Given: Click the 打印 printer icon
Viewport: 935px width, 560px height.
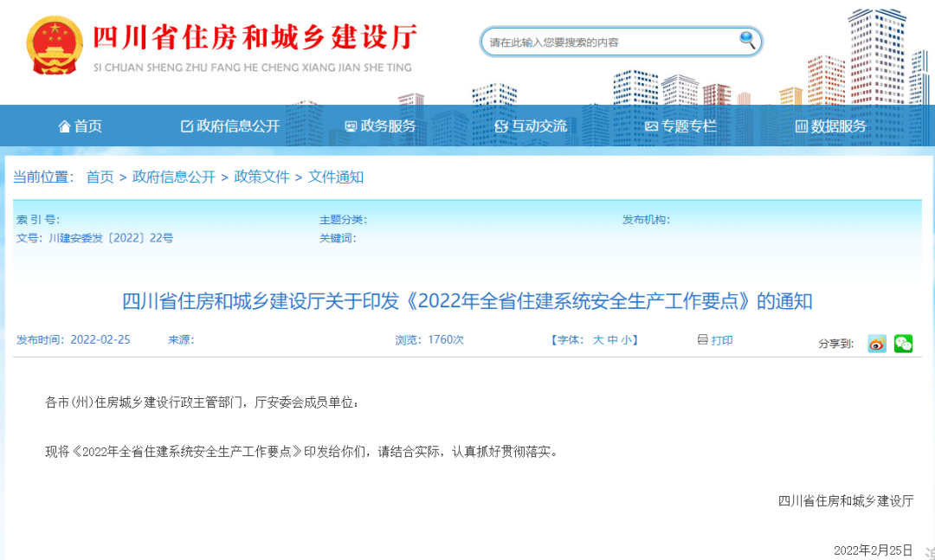Looking at the screenshot, I should point(701,340).
